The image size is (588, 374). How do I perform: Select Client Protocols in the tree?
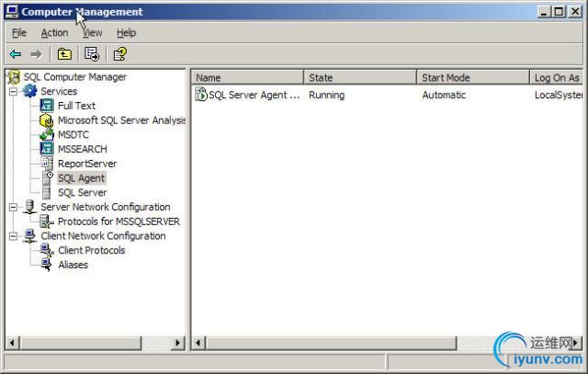click(92, 250)
